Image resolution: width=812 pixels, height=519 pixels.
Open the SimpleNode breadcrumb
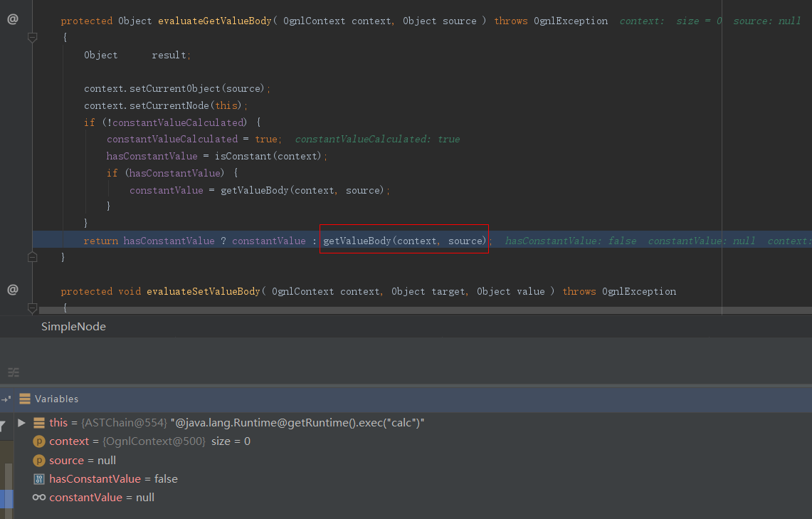coord(73,327)
